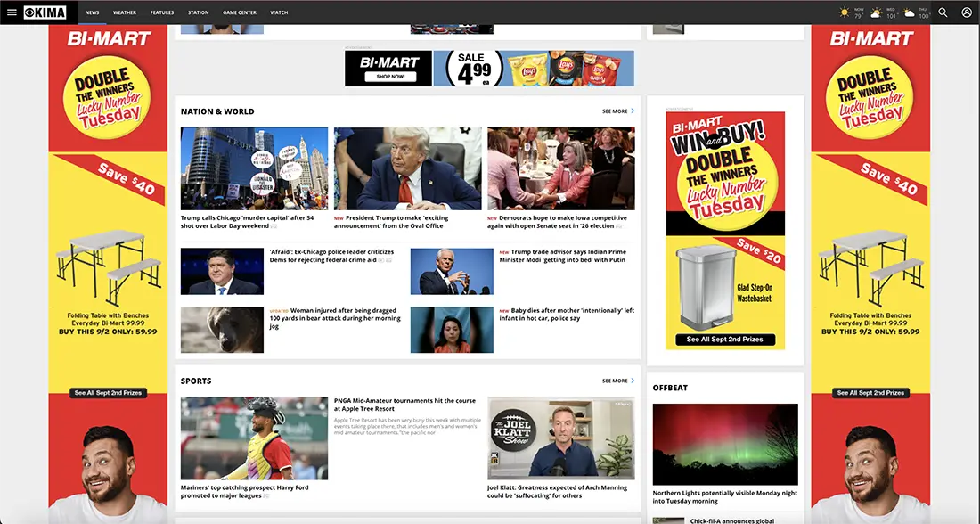Click the KIMA logo

[x=45, y=12]
